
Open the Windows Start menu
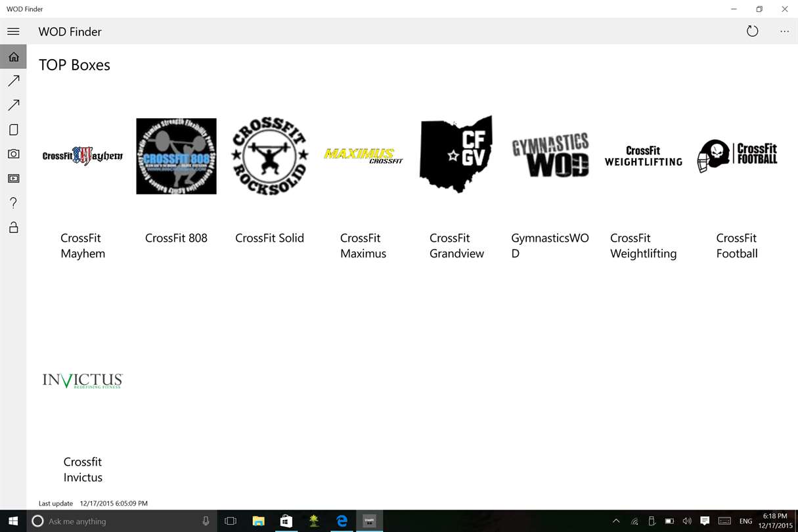coord(12,521)
